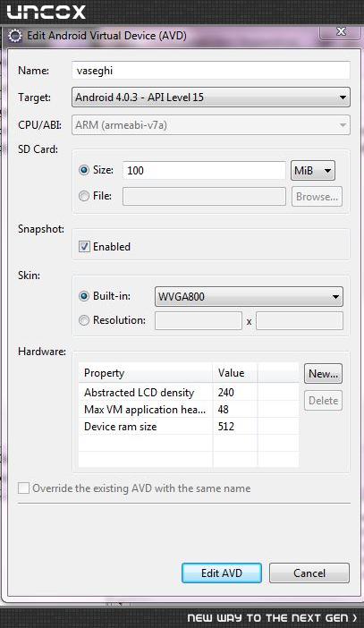Select the SD Card Size radio button

84,170
